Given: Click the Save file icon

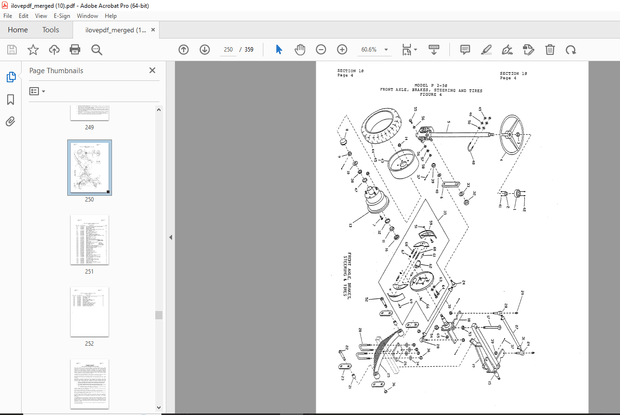Looking at the screenshot, I should [12, 50].
